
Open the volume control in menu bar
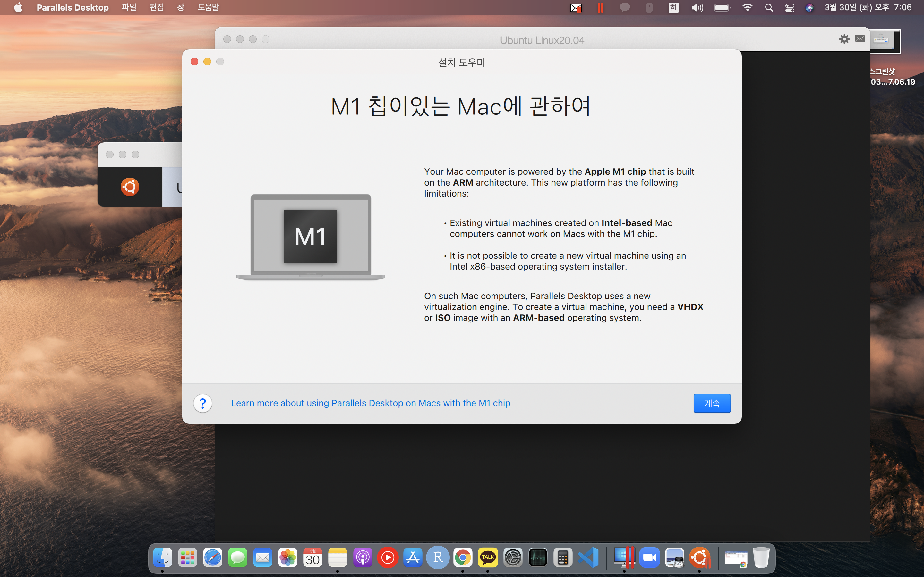697,8
